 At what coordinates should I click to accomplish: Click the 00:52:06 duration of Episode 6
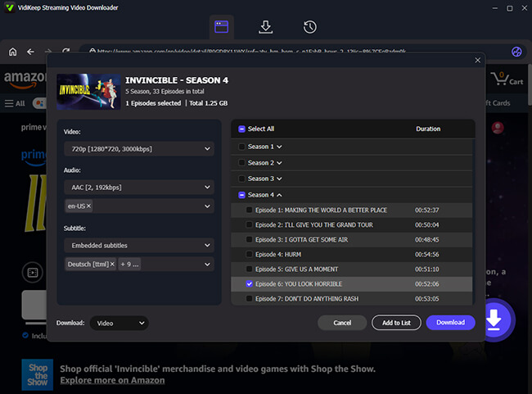[x=426, y=284]
